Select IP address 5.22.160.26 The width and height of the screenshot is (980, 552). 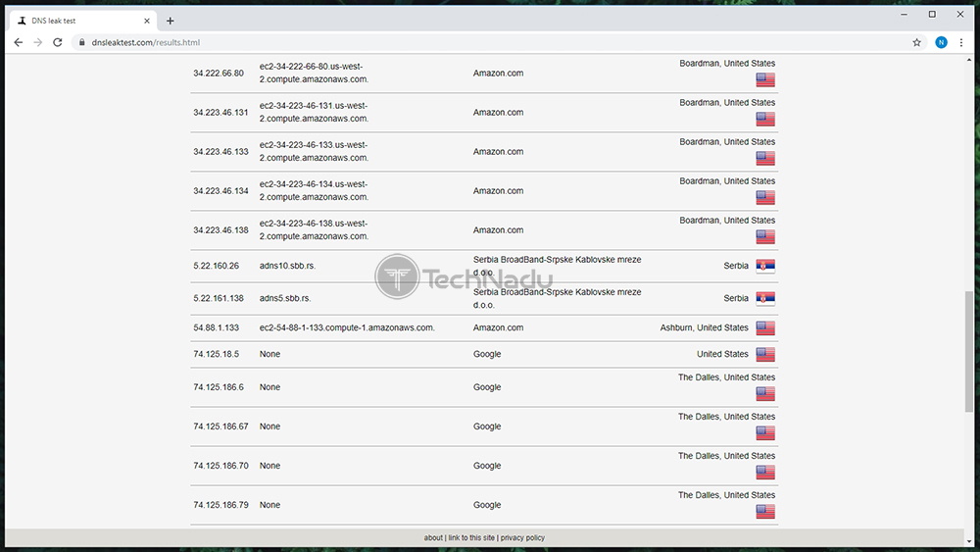[x=216, y=266]
